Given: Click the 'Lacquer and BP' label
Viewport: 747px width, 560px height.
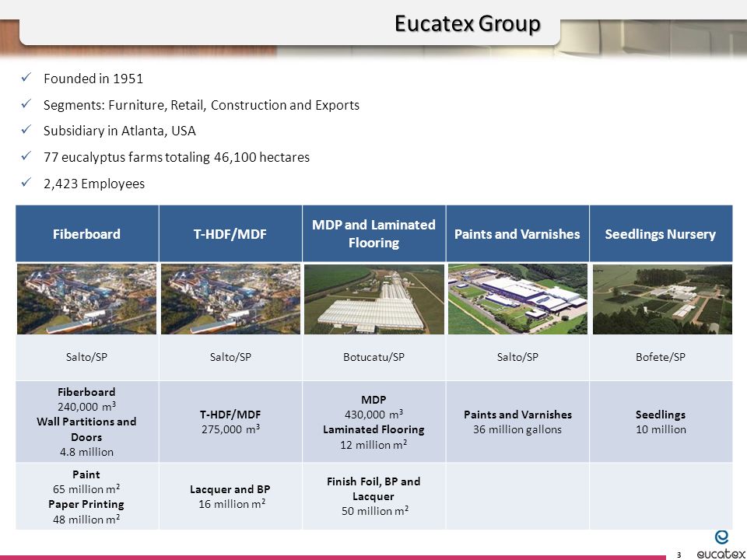Looking at the screenshot, I should coord(230,489).
